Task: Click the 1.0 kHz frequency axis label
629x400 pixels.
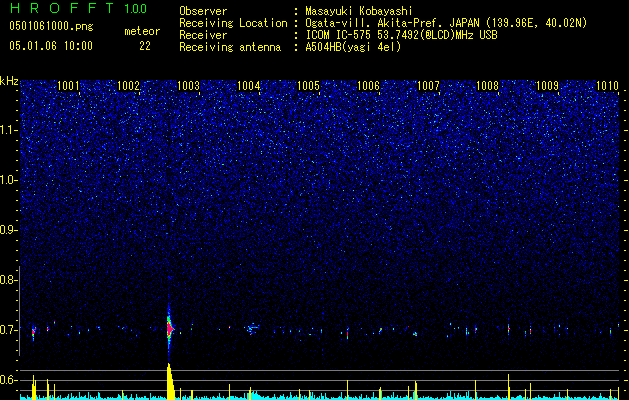Action: click(8, 180)
